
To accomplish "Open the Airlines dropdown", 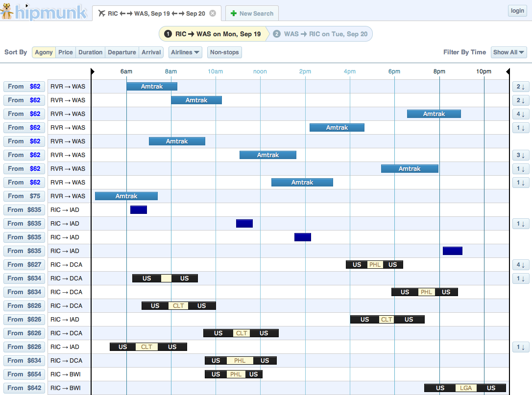I will click(x=185, y=52).
